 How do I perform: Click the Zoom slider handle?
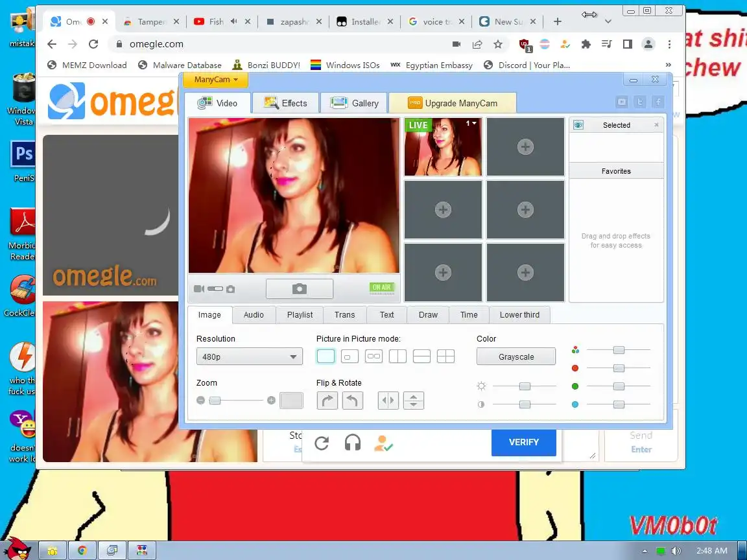click(x=215, y=401)
